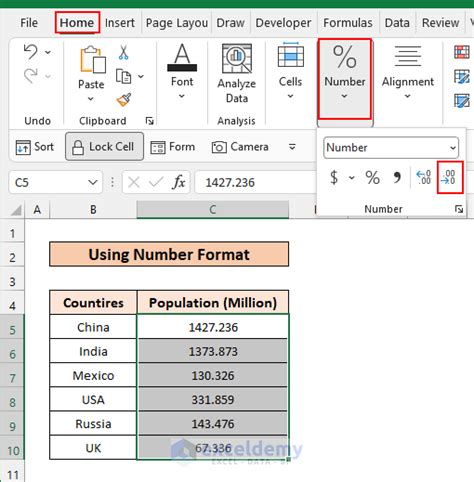Open the Analyze Data tool

coord(237,74)
